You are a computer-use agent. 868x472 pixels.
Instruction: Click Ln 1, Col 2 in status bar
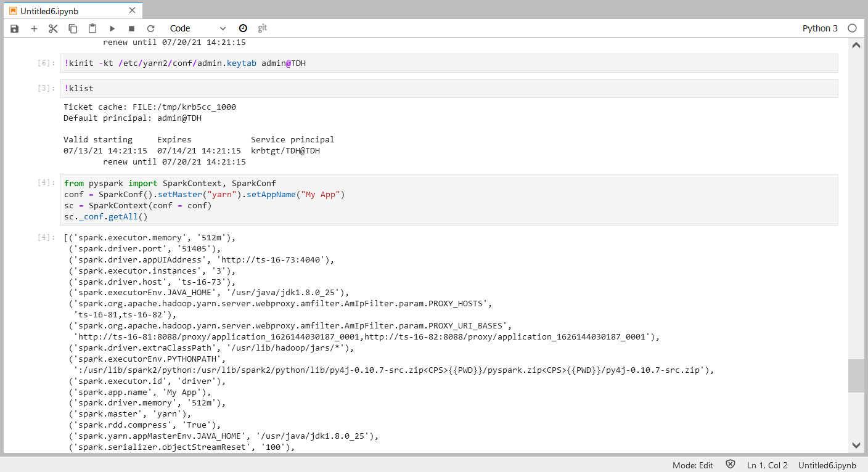pyautogui.click(x=767, y=465)
